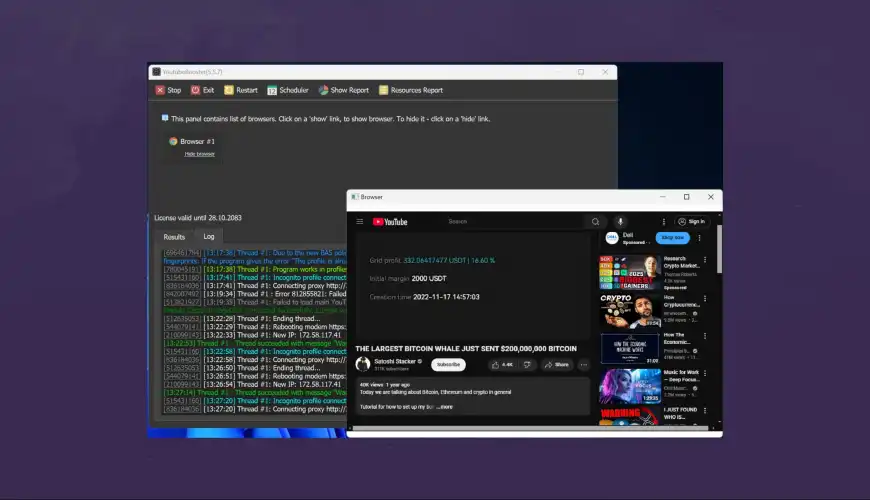Click the 'I JUST FOUND WHO IS...' title
Image resolution: width=870 pixels, height=500 pixels.
click(680, 413)
